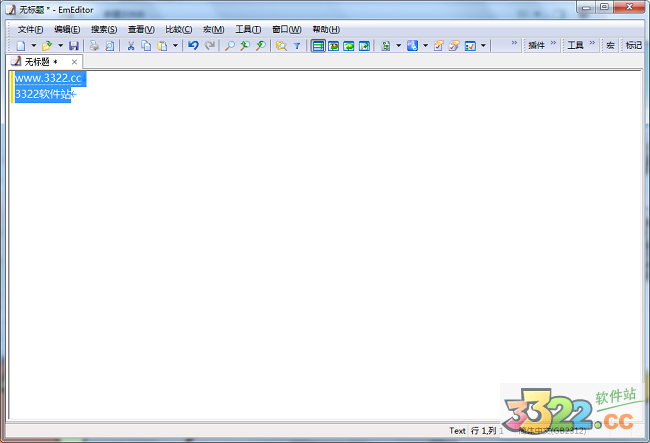
Task: Expand the 工具 toolbar overflow chevron
Action: [592, 43]
